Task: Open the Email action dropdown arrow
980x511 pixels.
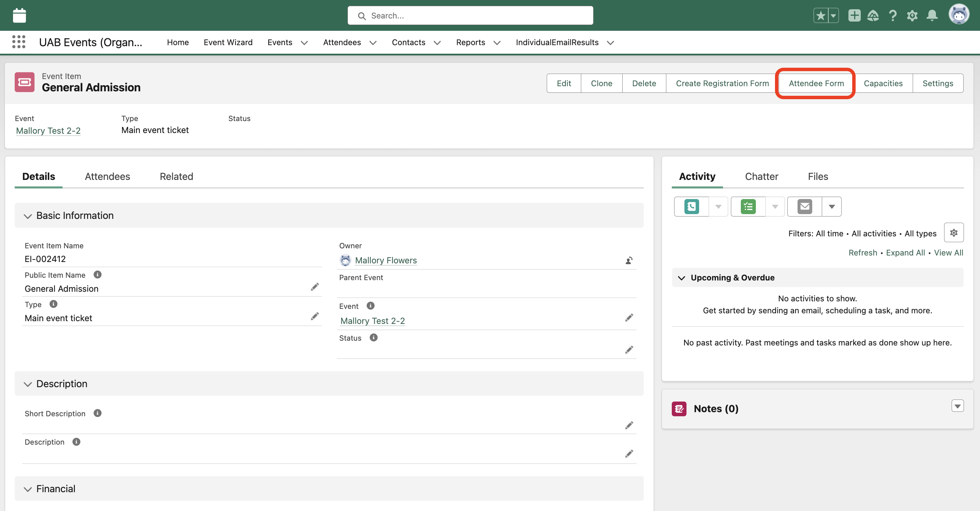Action: (832, 207)
